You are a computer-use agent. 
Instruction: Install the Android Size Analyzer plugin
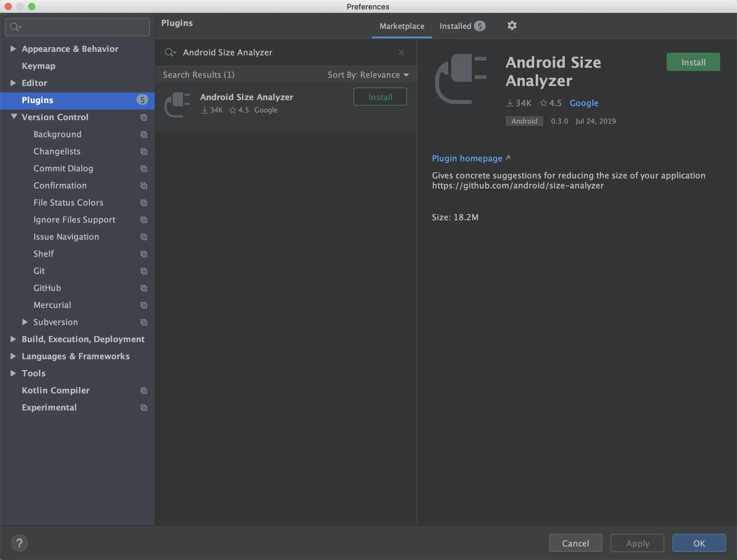(x=693, y=62)
